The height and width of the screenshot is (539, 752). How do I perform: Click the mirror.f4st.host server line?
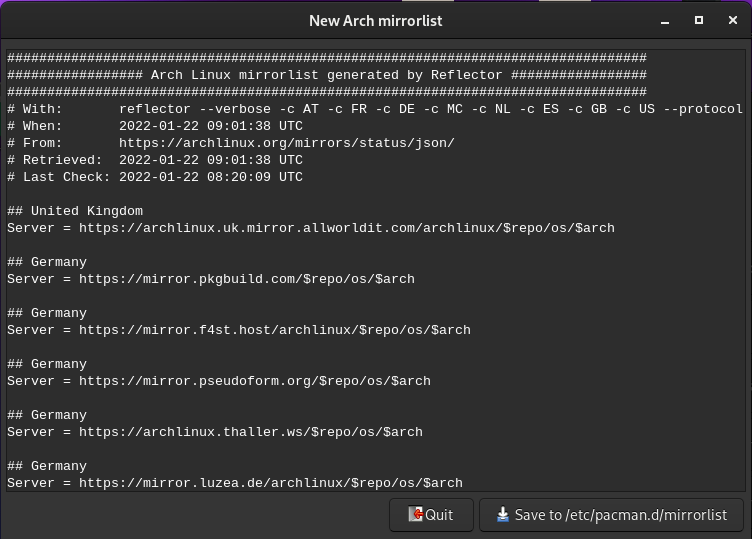click(x=238, y=330)
